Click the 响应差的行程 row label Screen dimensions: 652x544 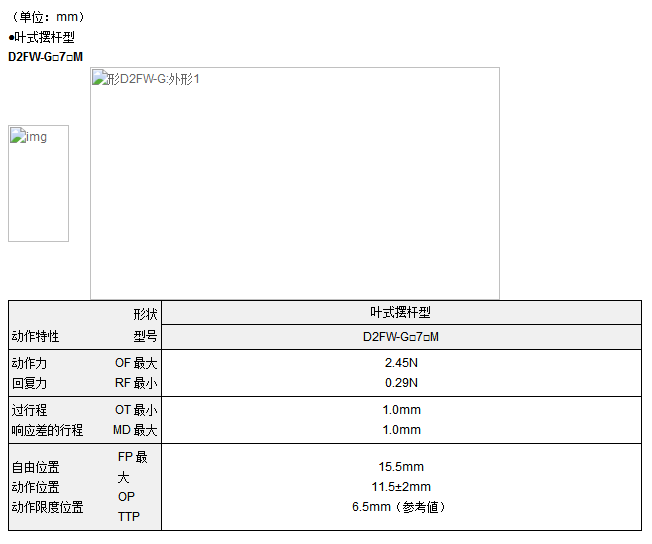47,430
